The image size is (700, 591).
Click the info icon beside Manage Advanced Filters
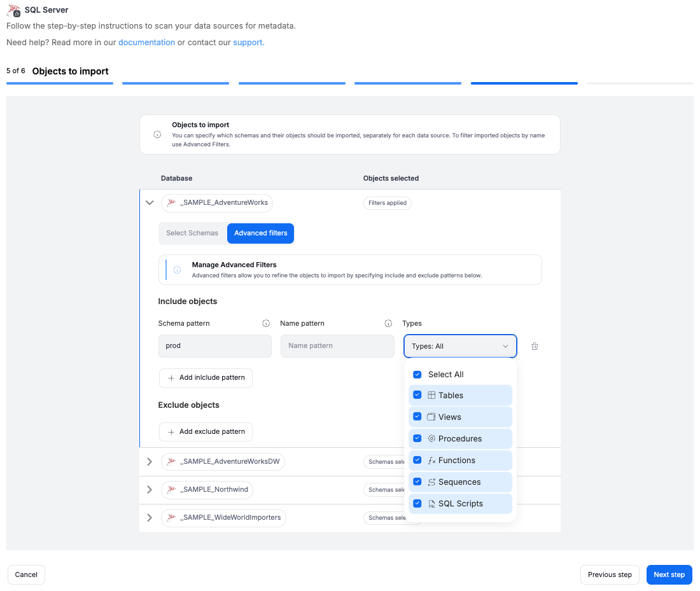(178, 270)
